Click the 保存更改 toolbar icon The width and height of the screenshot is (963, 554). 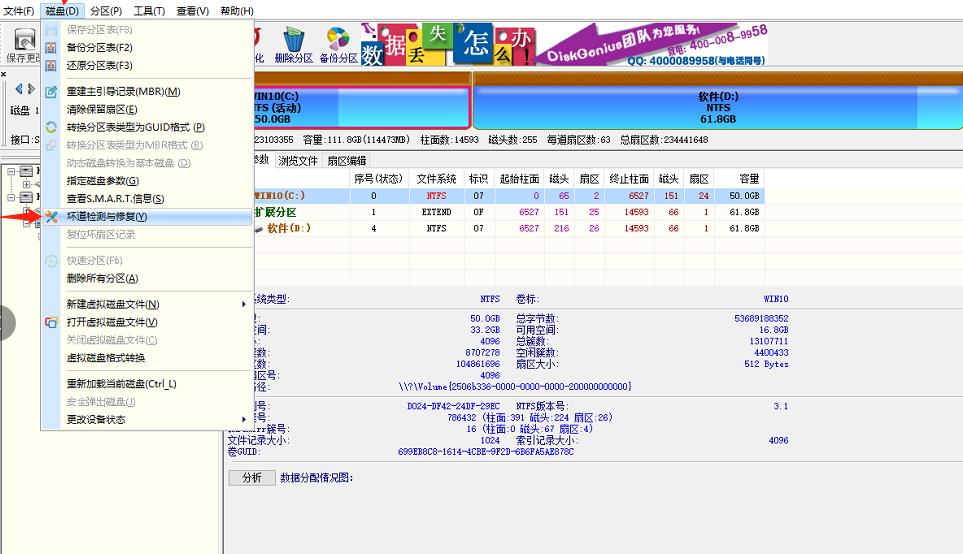tap(24, 45)
